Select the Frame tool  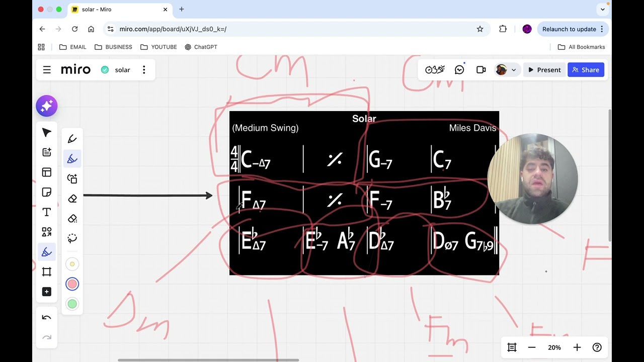pyautogui.click(x=47, y=272)
